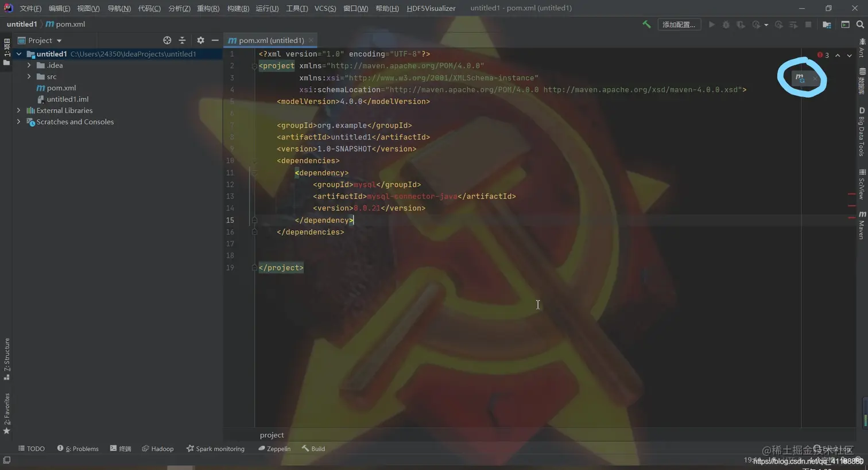868x470 pixels.
Task: Click mysql-connector-java artifactId text
Action: click(x=412, y=196)
